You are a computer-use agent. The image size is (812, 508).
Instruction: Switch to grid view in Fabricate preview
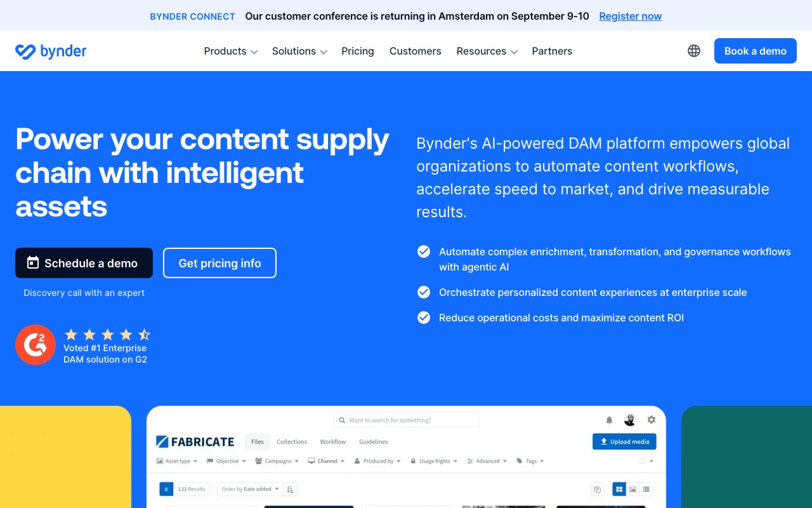coord(619,489)
